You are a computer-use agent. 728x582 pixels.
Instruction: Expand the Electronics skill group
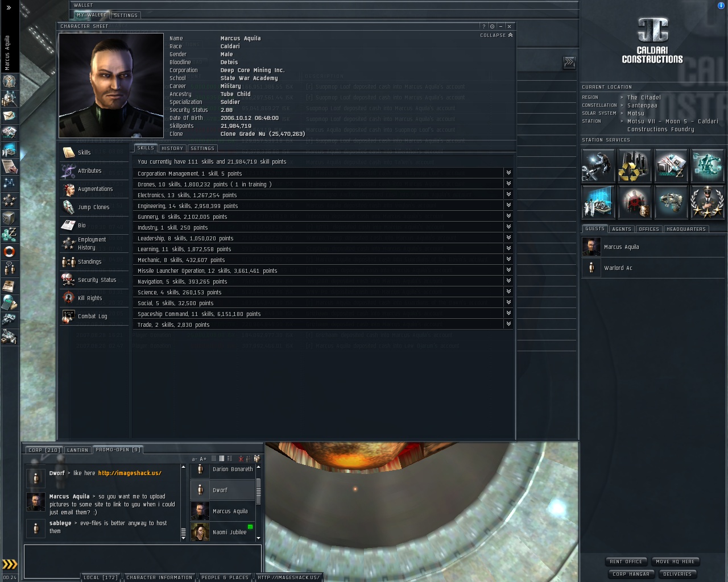[508, 194]
